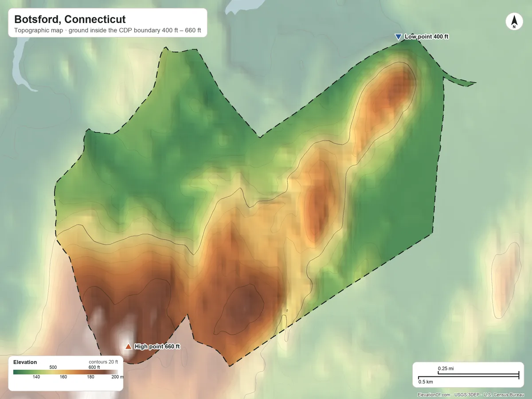Click the '0.5 km' scale bar label
The image size is (532, 399).
coord(426,382)
